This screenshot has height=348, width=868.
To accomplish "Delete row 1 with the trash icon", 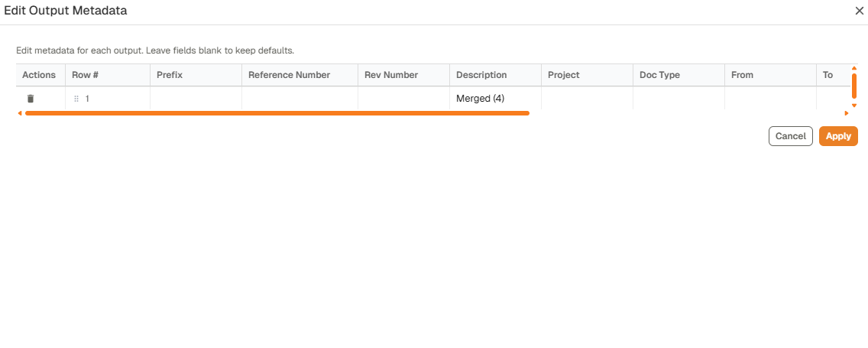I will point(31,99).
